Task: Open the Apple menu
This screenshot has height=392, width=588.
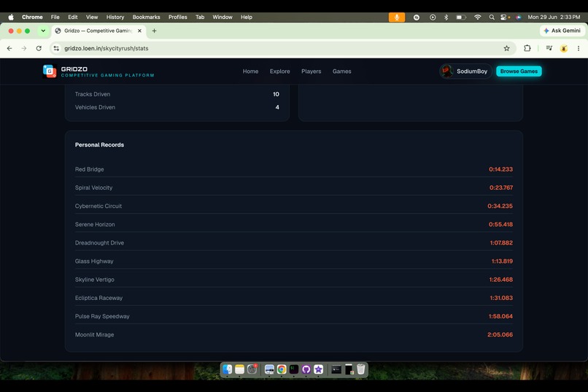Action: tap(11, 17)
